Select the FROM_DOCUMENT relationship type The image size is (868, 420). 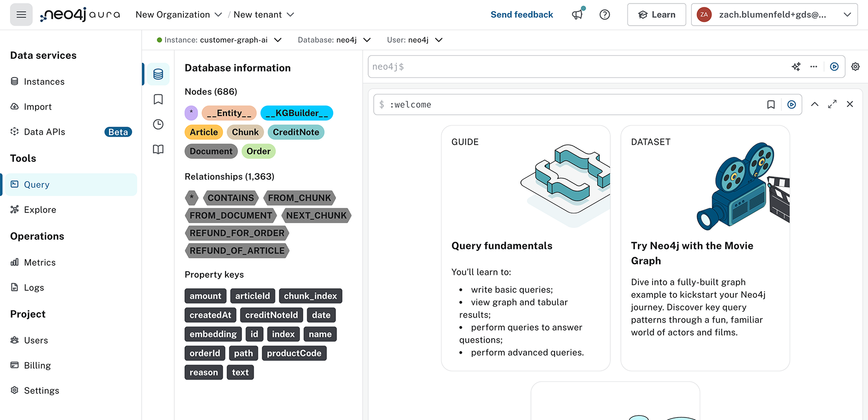[231, 216]
